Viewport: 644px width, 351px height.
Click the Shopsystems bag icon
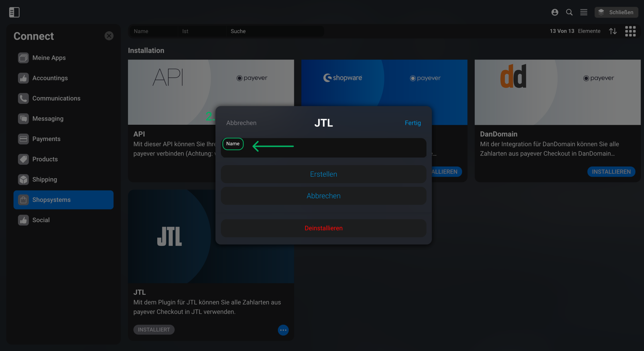tap(23, 200)
